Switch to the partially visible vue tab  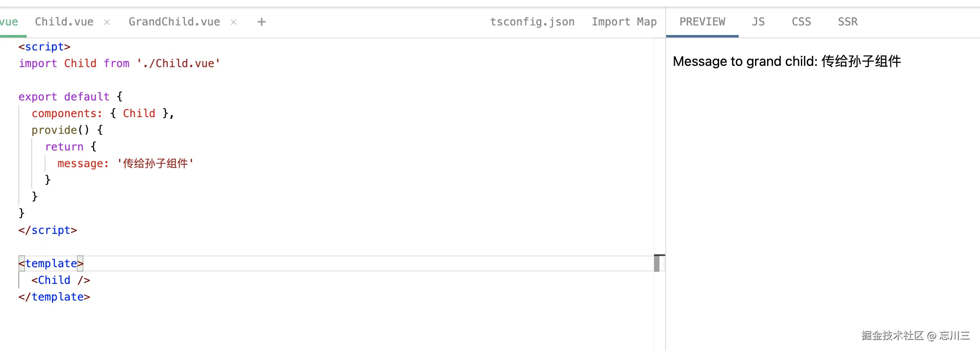(x=9, y=22)
